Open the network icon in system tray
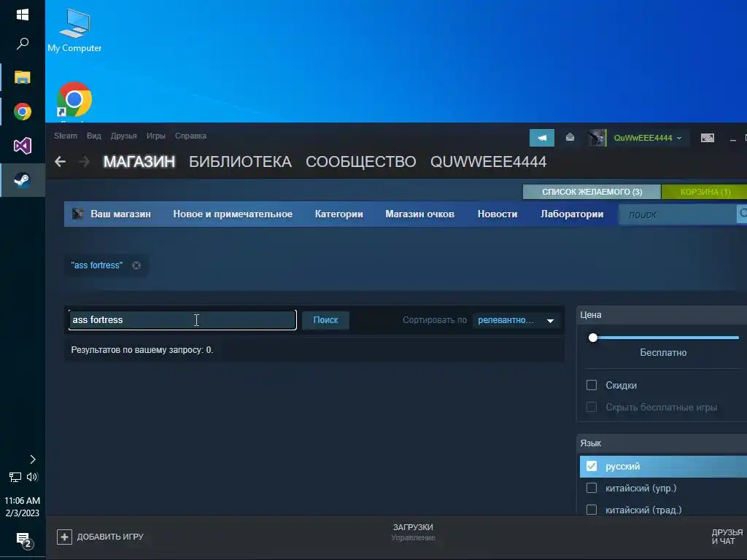The image size is (747, 560). 15,477
